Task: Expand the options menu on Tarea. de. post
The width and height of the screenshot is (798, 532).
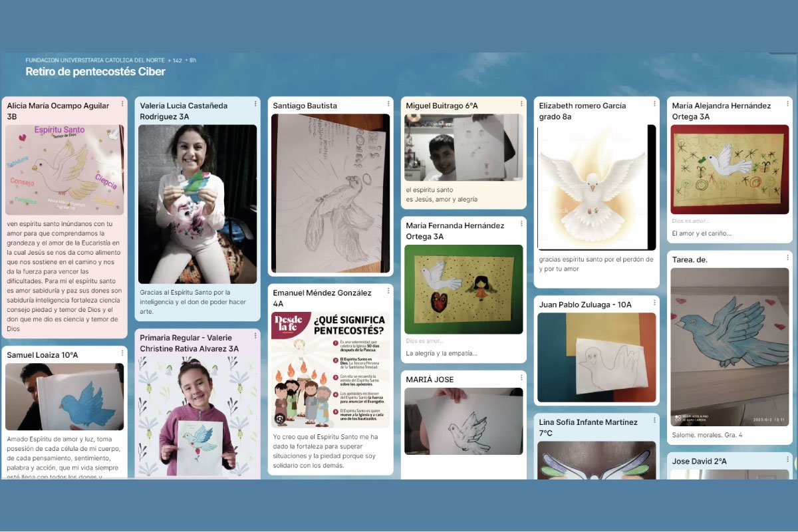Action: [x=787, y=258]
